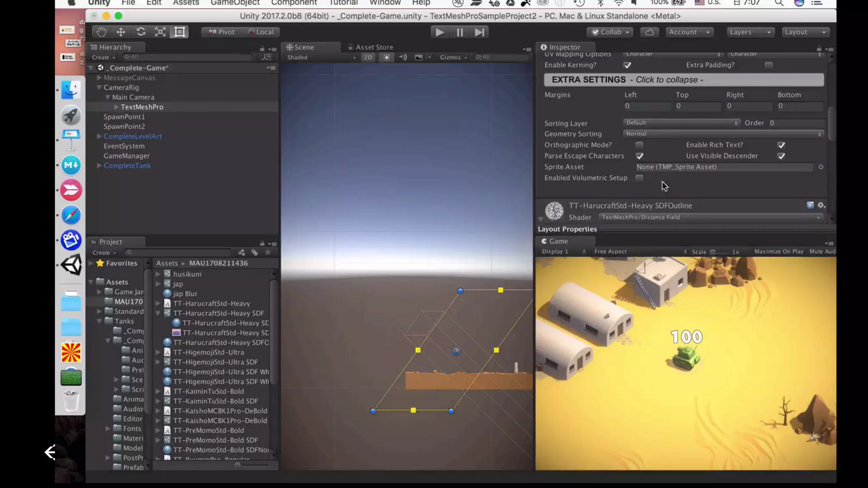Open the Sorting Layer dropdown
The height and width of the screenshot is (488, 868).
pos(681,123)
